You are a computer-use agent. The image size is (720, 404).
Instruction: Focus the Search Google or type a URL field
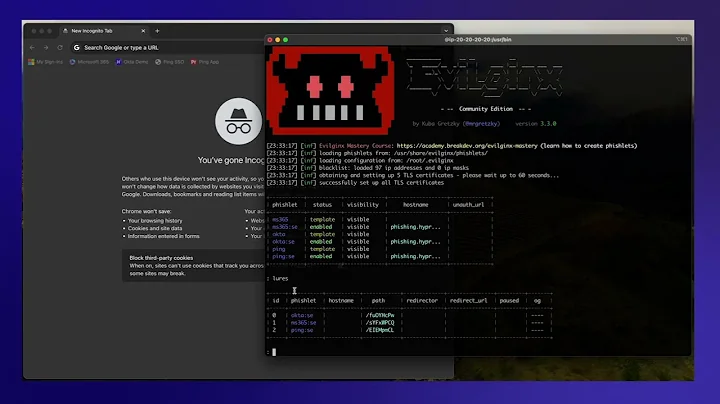click(x=168, y=47)
